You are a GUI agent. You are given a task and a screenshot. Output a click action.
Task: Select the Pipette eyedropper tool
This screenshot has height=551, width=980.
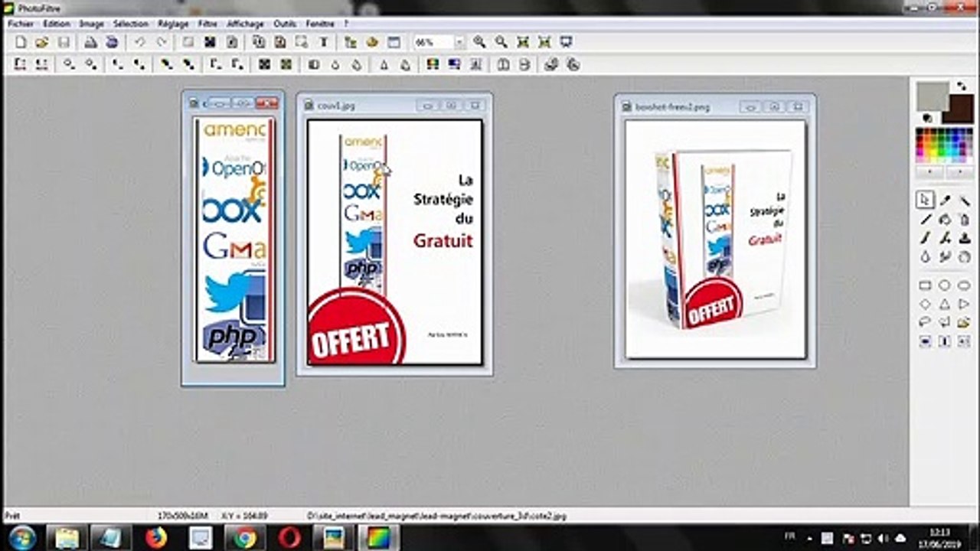point(945,200)
